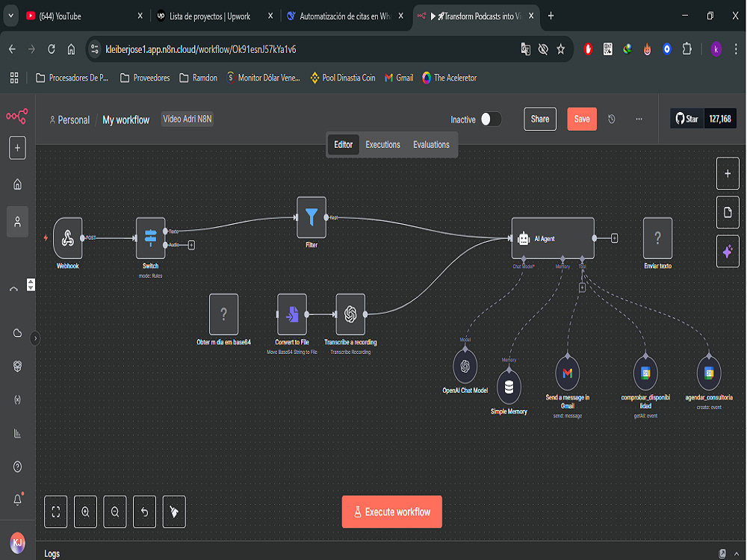Click the add new plus button in sidebar
The image size is (747, 560).
[17, 148]
